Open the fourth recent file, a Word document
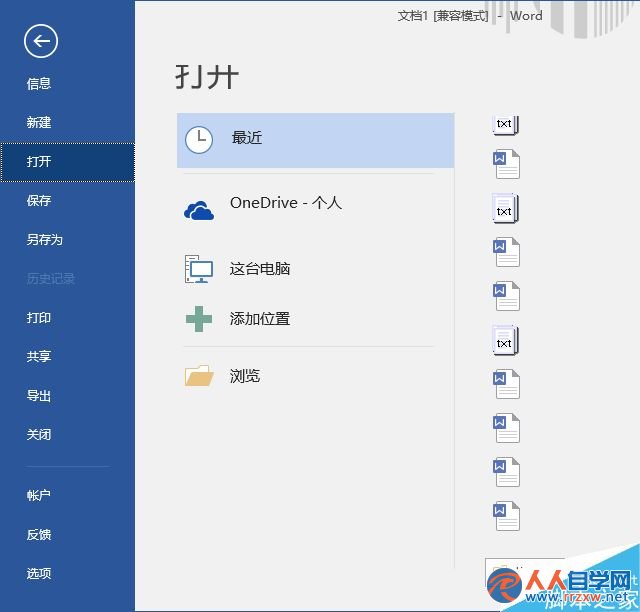 [x=506, y=252]
